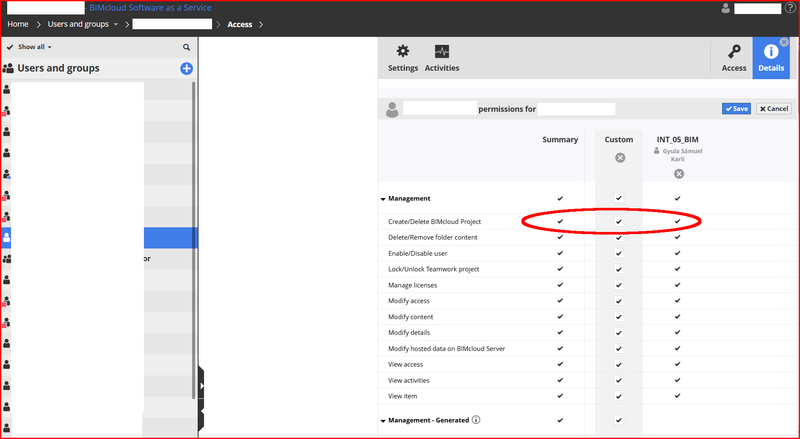Collapse the Management section
800x439 pixels.
click(383, 199)
